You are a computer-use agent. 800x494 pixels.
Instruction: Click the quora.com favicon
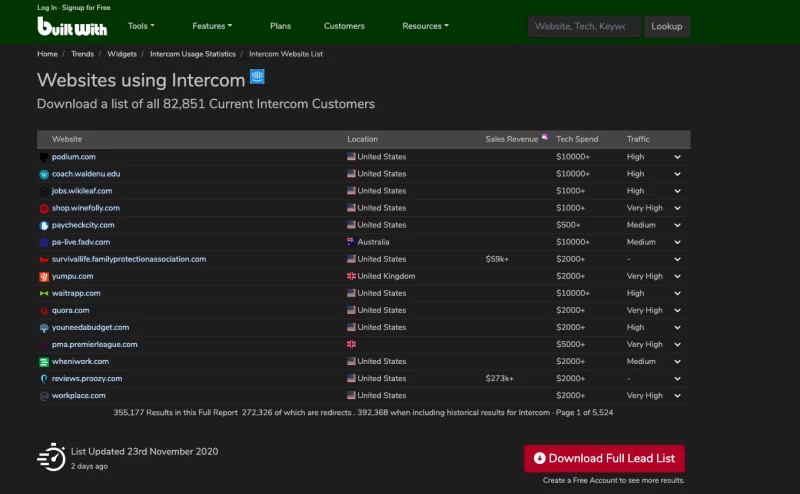tap(44, 310)
